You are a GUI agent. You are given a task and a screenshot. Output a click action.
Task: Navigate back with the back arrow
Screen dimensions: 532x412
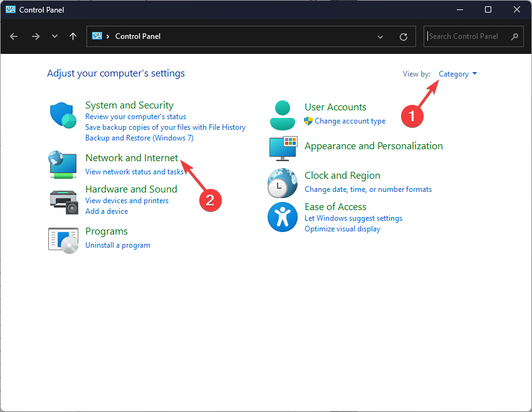click(14, 36)
